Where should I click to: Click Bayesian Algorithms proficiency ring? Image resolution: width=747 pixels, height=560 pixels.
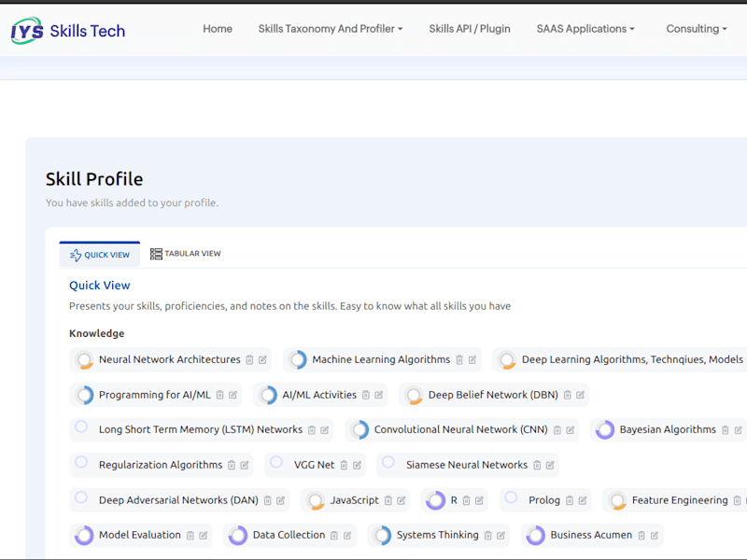click(x=605, y=430)
